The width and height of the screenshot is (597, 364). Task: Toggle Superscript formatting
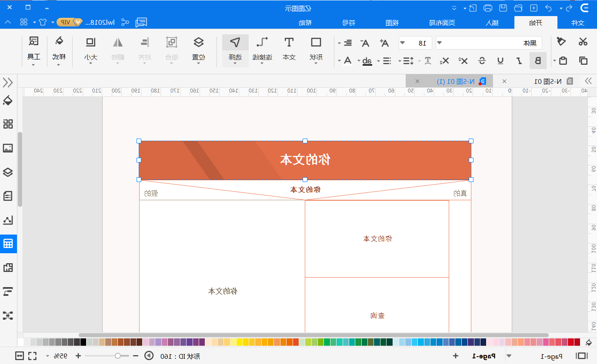(x=464, y=60)
